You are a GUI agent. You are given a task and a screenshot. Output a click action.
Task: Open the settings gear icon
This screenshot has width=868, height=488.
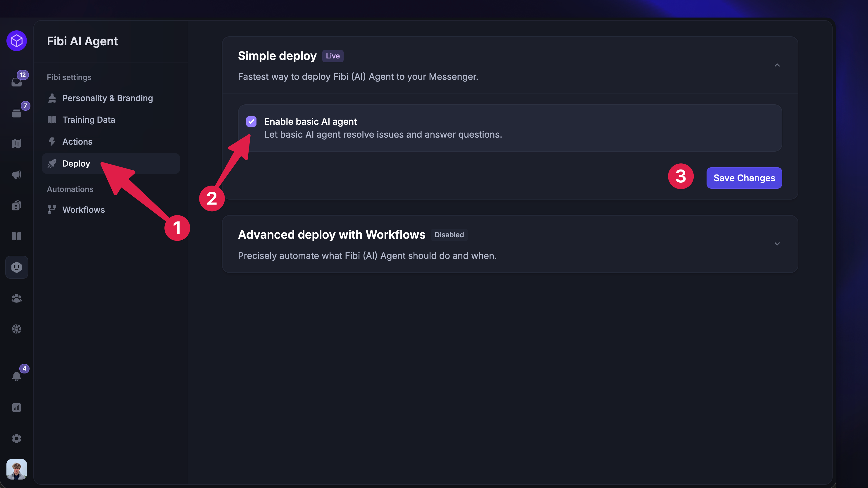click(x=16, y=439)
